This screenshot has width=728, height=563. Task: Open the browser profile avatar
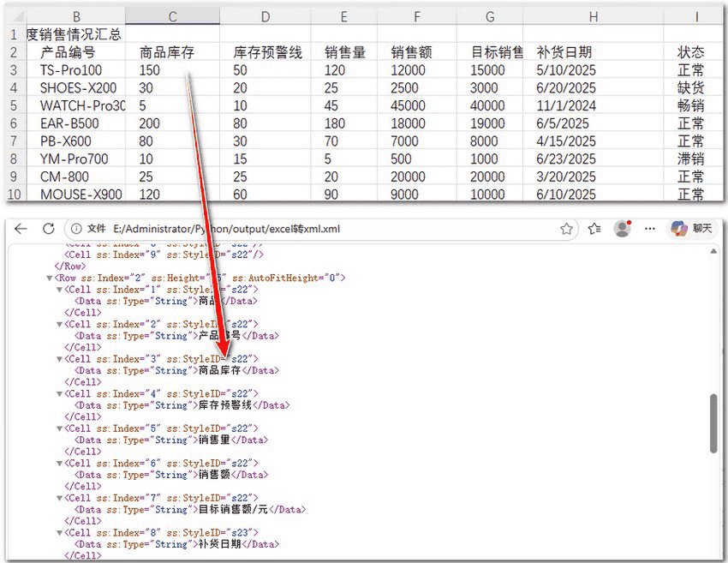click(622, 228)
